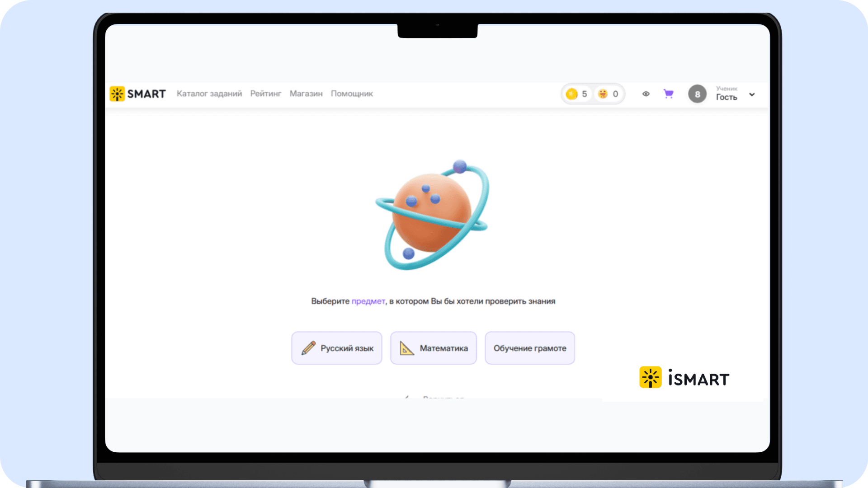
Task: Open the purple shopping cart
Action: point(669,94)
